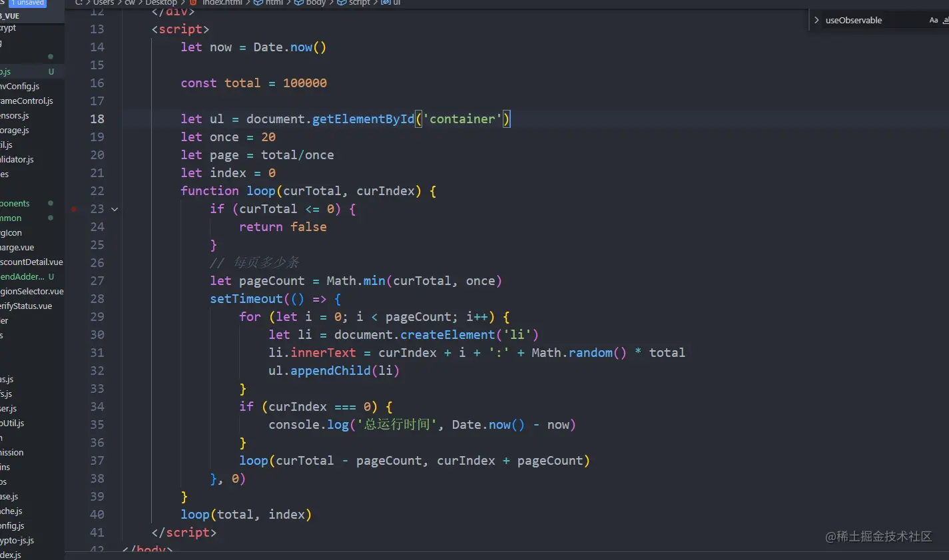Open onfig.js in the explorer
The height and width of the screenshot is (560, 949).
pos(12,525)
